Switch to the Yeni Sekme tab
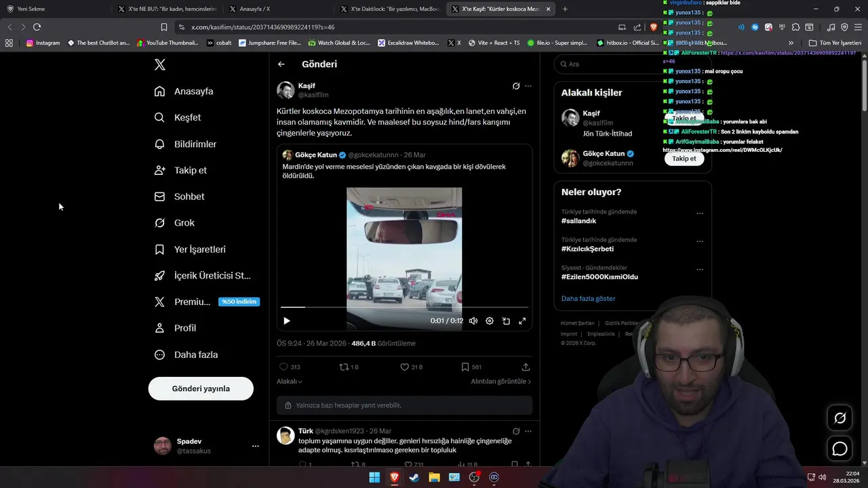Image resolution: width=868 pixels, height=488 pixels. pyautogui.click(x=54, y=9)
